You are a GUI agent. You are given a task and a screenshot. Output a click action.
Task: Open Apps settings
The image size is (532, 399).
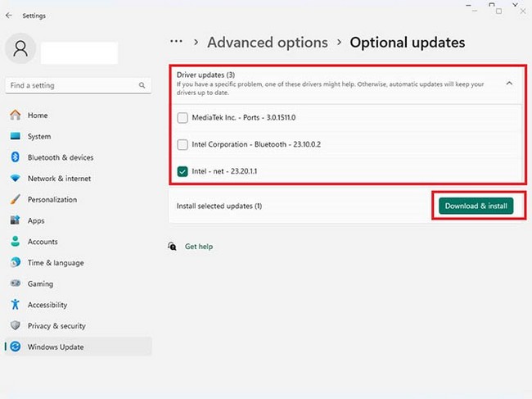click(x=36, y=220)
